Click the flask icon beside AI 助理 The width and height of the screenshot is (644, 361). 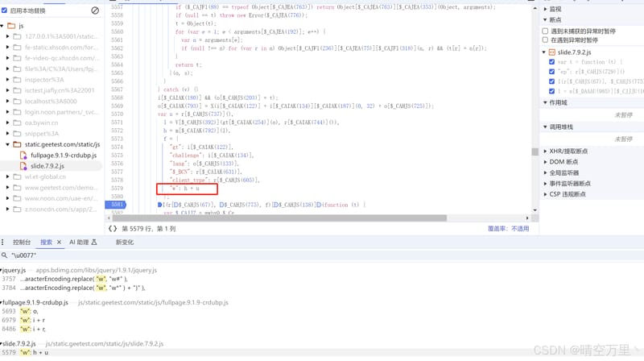[x=94, y=243]
